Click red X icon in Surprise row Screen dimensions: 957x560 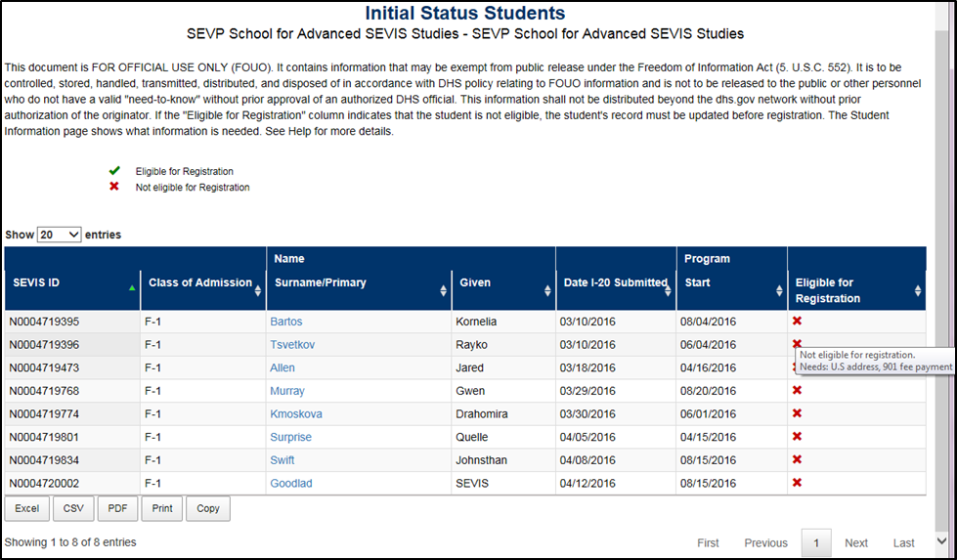tap(797, 436)
